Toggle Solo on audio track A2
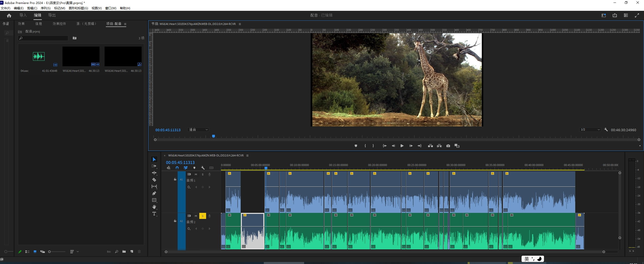The image size is (644, 264). click(203, 216)
